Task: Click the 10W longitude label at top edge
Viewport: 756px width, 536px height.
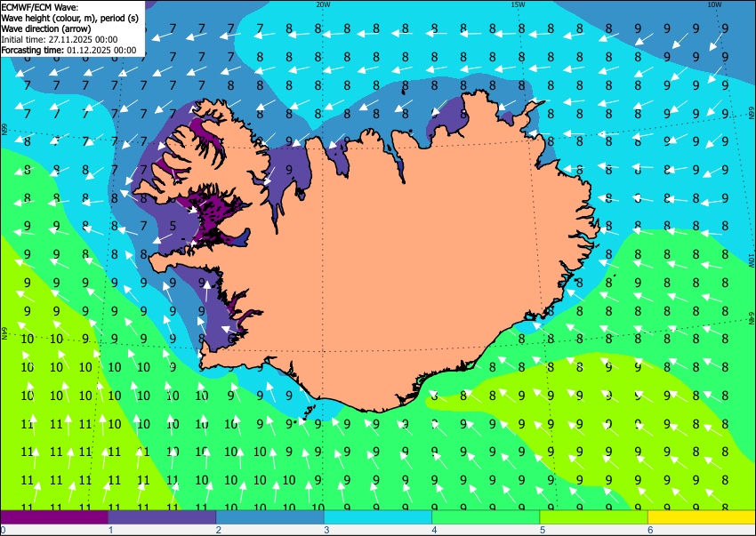Action: pyautogui.click(x=714, y=4)
